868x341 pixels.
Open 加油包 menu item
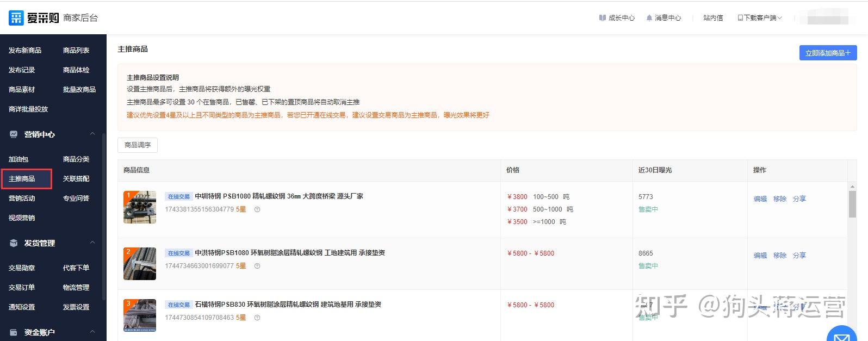pyautogui.click(x=18, y=159)
